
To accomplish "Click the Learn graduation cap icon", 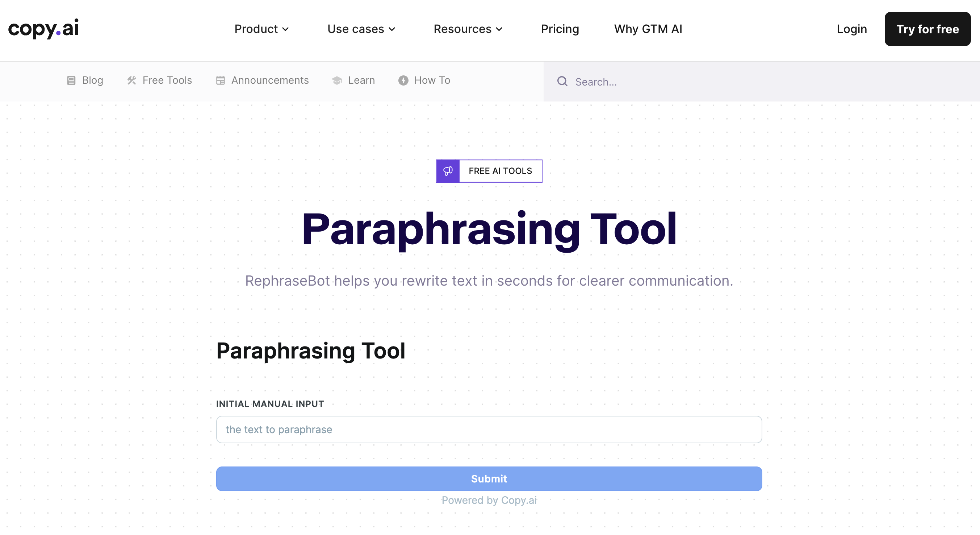I will [x=337, y=80].
